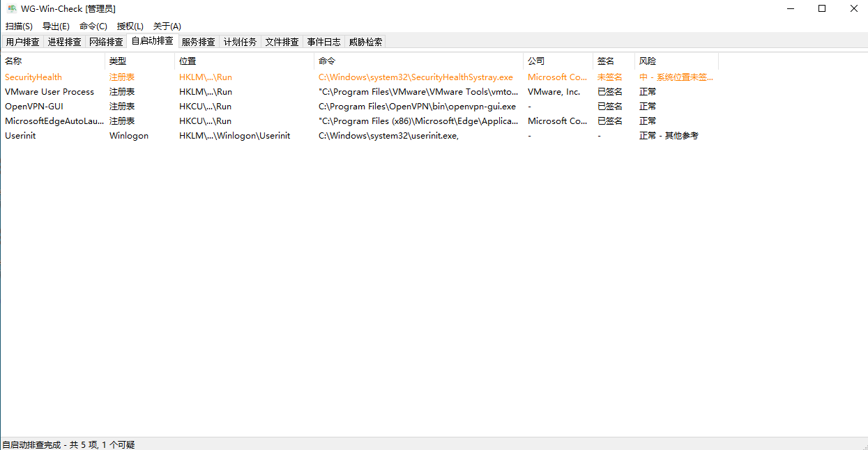868x450 pixels.
Task: Show the 事件日志 tab
Action: pos(324,42)
